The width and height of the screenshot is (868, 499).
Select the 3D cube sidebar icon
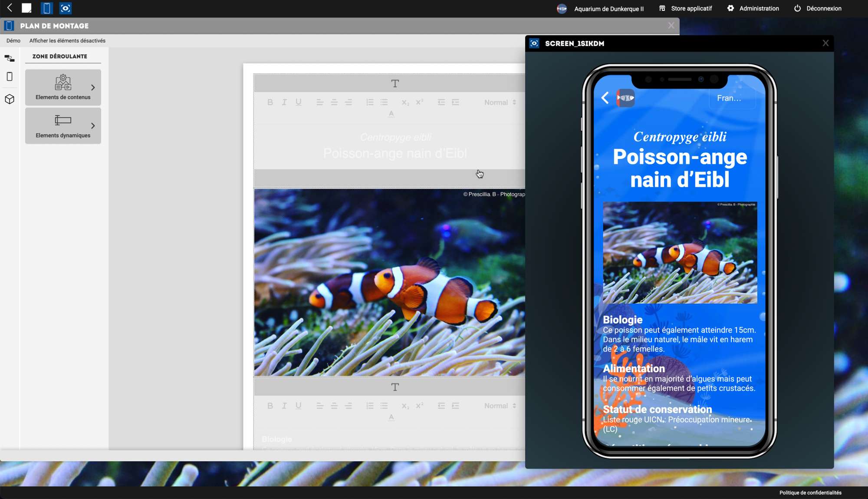10,99
